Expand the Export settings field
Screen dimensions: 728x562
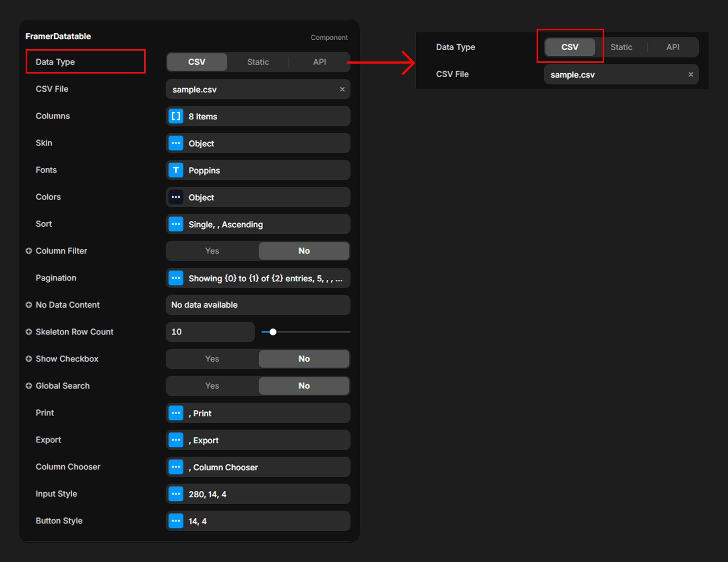pos(258,440)
